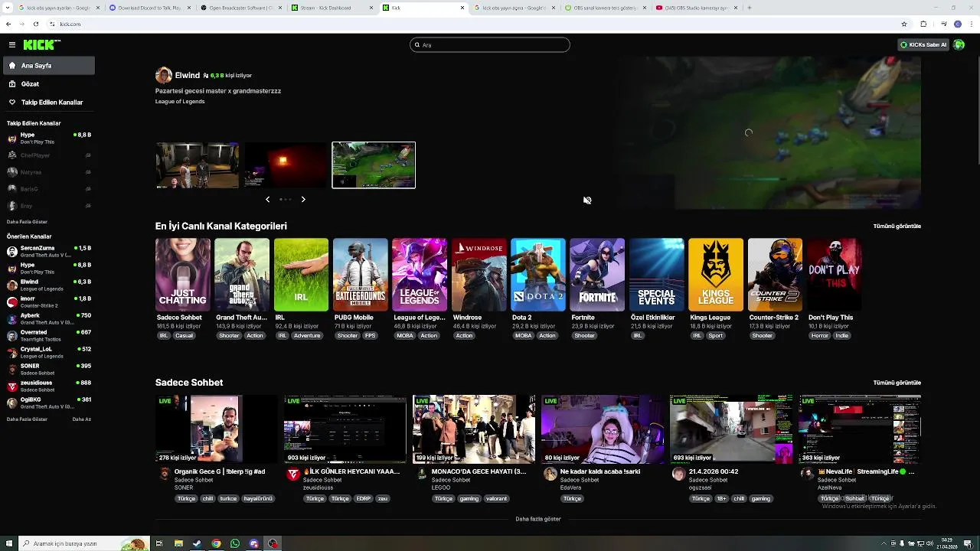Open the Dota 2 category card
Viewport: 980px width, 551px height.
pos(538,275)
